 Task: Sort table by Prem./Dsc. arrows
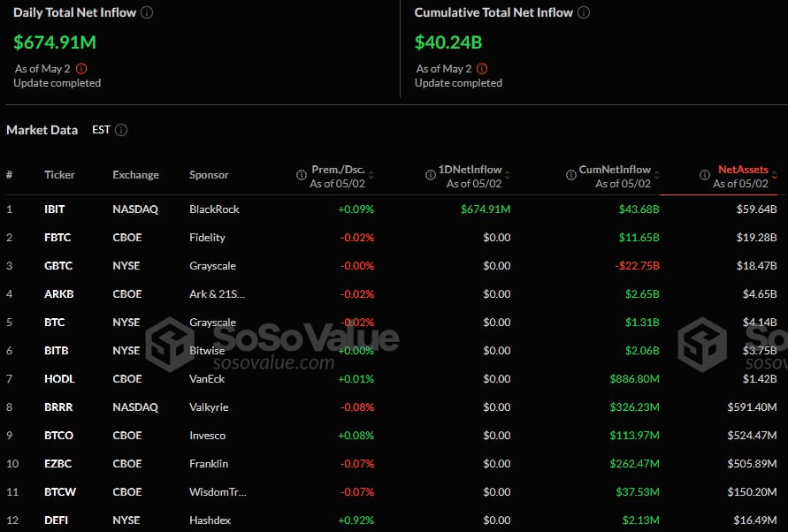[371, 175]
